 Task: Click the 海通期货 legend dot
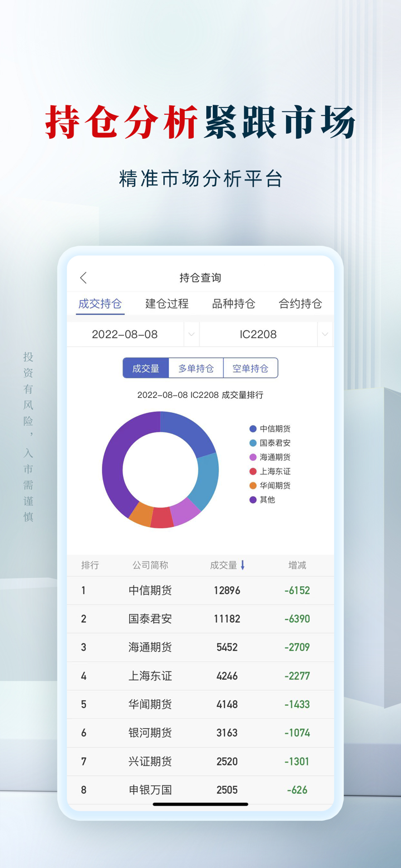[x=253, y=457]
